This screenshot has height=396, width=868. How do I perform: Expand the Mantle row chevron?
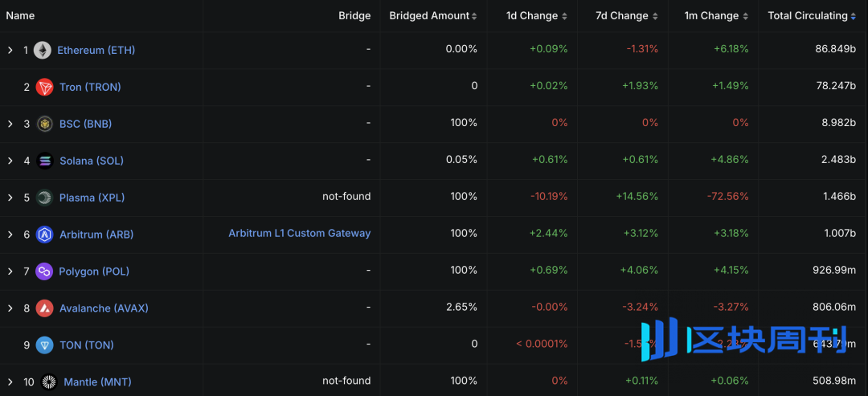click(x=10, y=382)
